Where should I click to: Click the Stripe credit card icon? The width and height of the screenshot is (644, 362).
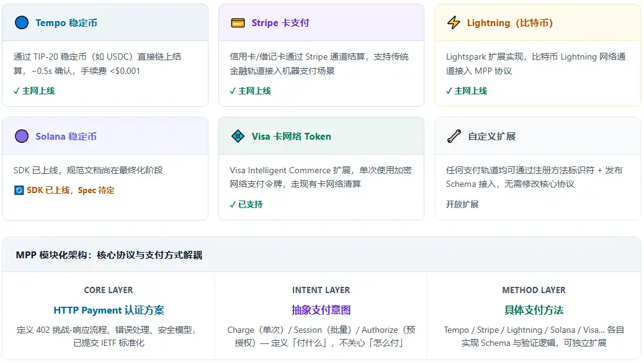click(x=238, y=23)
